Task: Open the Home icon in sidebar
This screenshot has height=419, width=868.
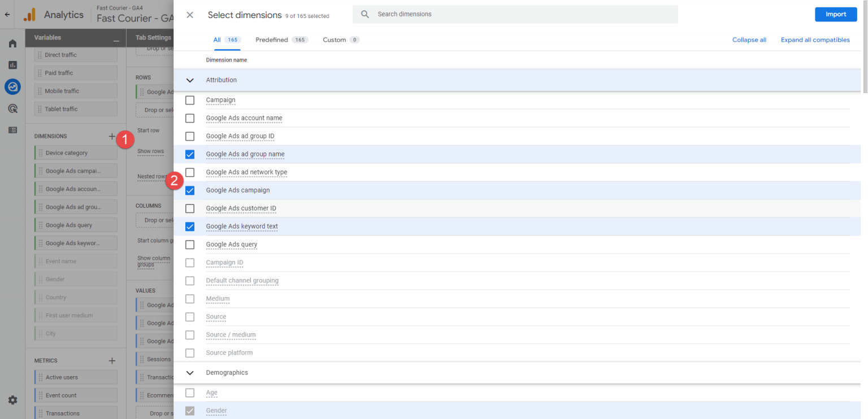Action: tap(12, 43)
